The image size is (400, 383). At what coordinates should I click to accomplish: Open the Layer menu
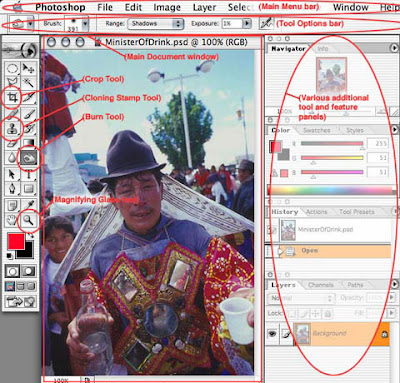204,7
